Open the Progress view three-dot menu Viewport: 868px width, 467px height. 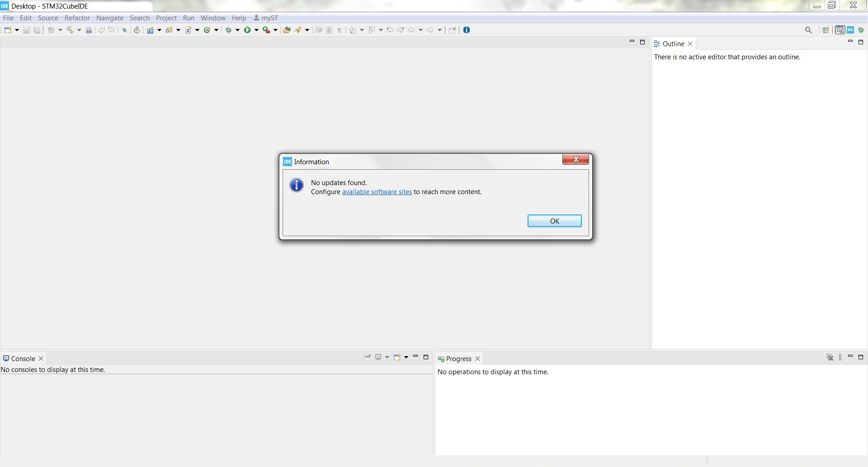tap(840, 357)
